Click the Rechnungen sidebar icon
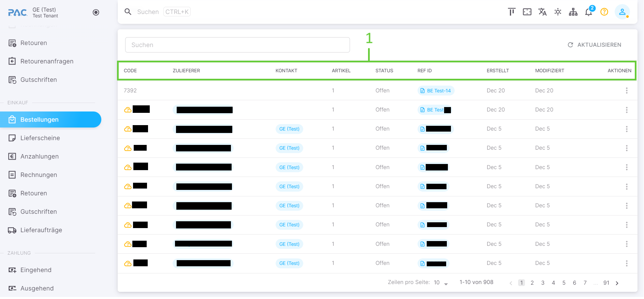The height and width of the screenshot is (299, 644). tap(12, 175)
